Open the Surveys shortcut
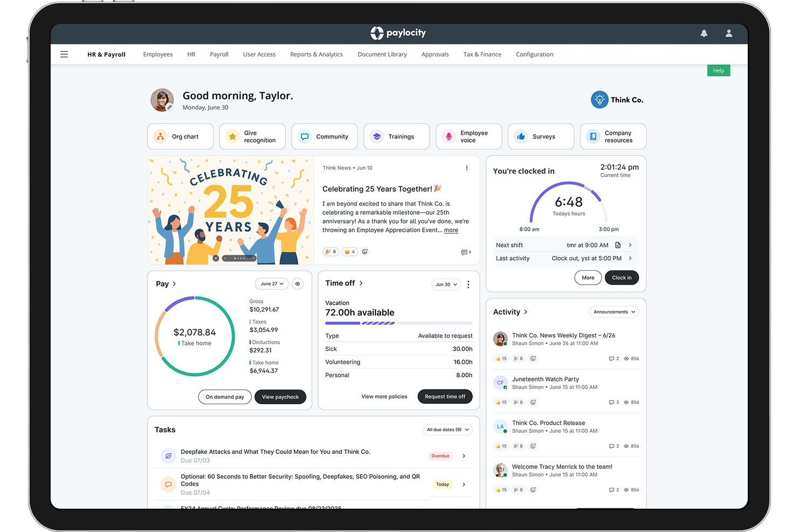 (x=541, y=136)
